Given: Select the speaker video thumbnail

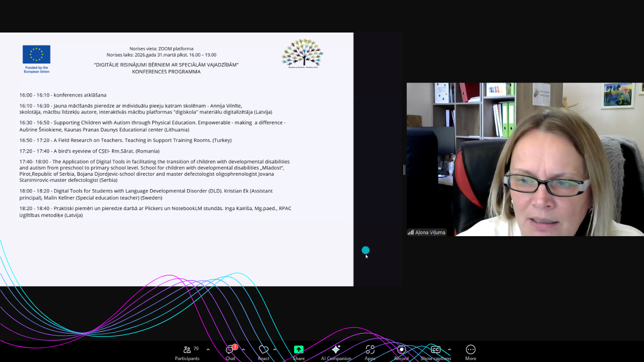Looking at the screenshot, I should pyautogui.click(x=525, y=159).
